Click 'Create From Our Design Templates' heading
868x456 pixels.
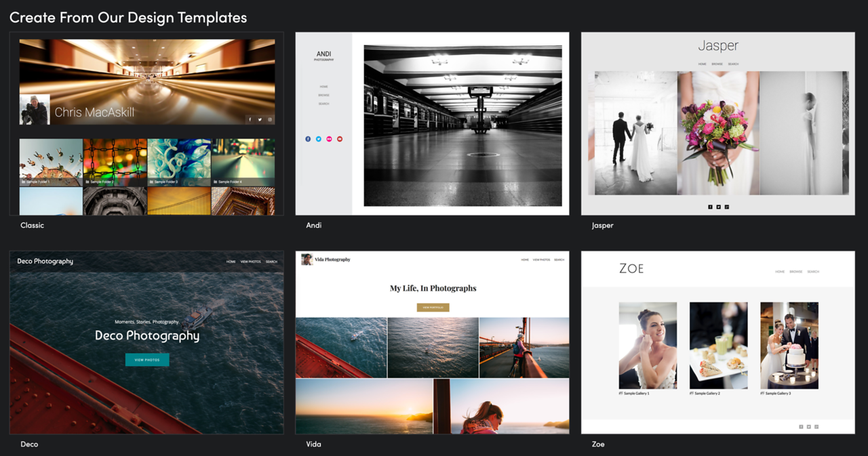click(x=128, y=17)
